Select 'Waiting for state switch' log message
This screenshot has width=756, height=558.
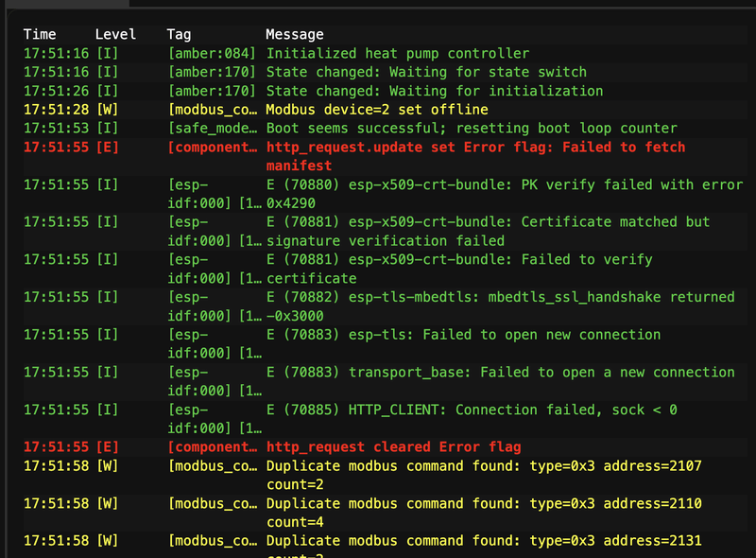[426, 72]
